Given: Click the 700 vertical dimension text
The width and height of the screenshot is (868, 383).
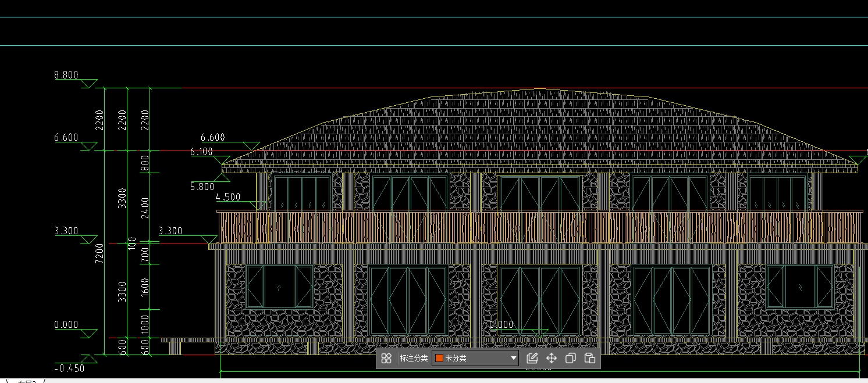Looking at the screenshot, I should pyautogui.click(x=145, y=253).
